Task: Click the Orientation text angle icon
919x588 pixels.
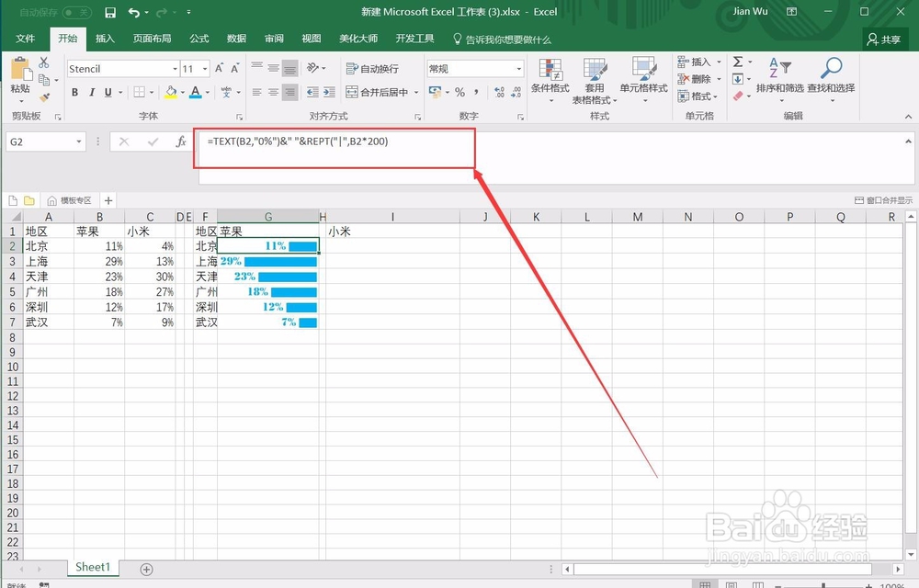Action: [313, 68]
